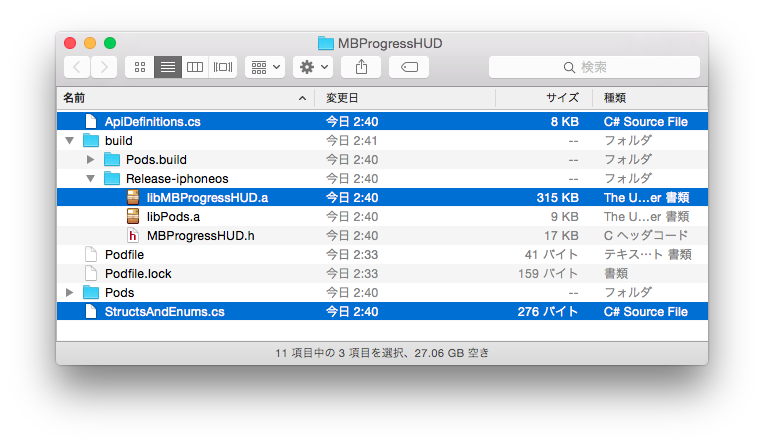764x445 pixels.
Task: Switch to Cover Flow view
Action: [x=223, y=67]
